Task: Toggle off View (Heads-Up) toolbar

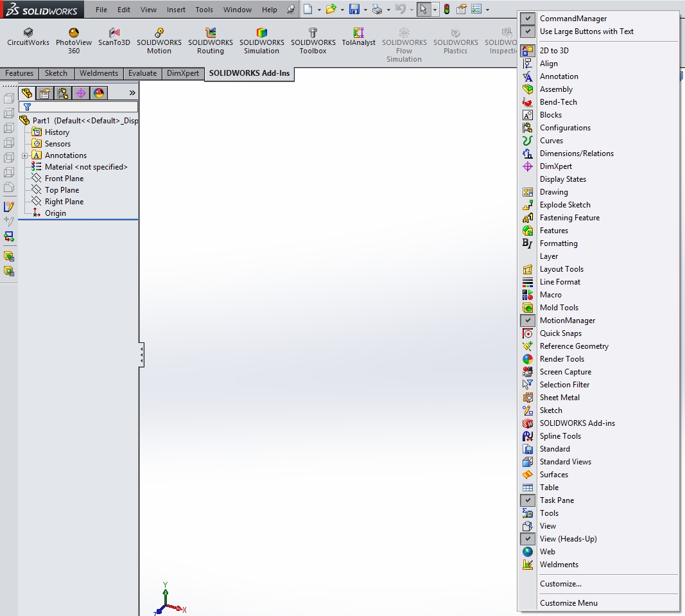Action: click(528, 539)
